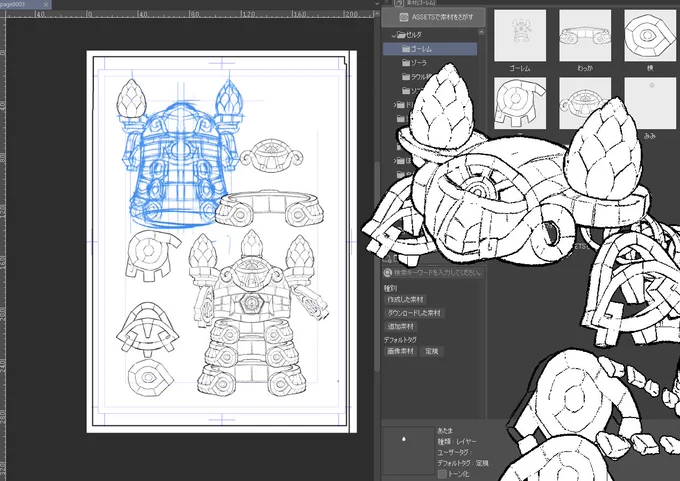Select the ゼルダ folder row
Viewport: 680px width, 481px height.
(430, 35)
